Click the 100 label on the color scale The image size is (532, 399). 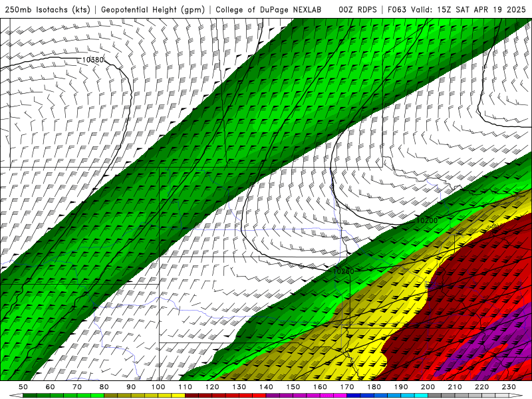point(158,387)
